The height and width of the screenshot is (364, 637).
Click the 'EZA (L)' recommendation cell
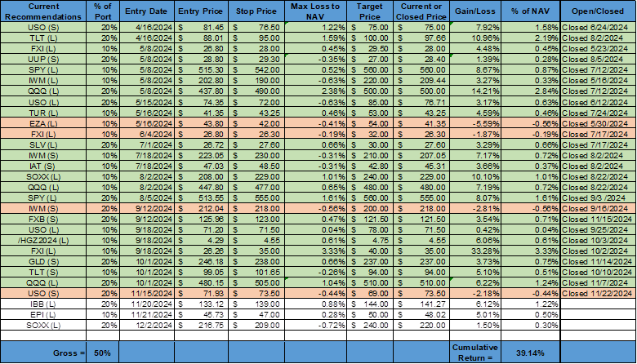(x=43, y=123)
